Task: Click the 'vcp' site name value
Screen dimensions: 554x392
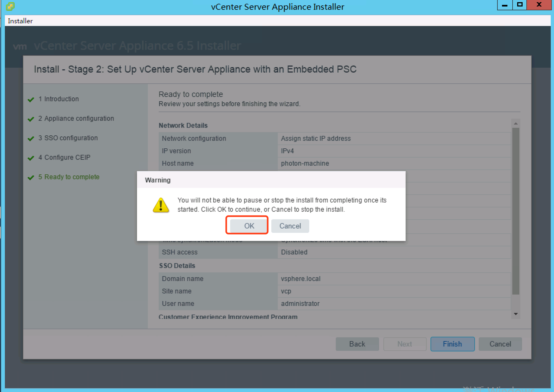Action: [286, 291]
